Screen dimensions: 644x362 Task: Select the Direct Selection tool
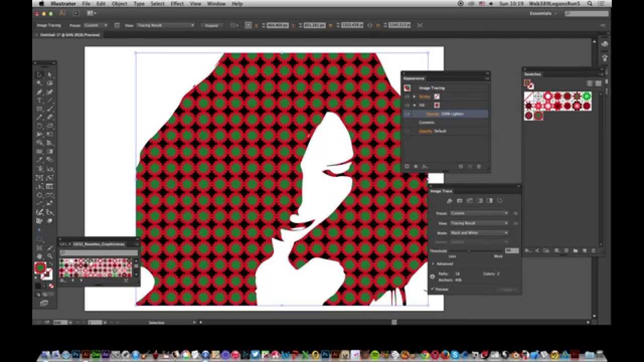[x=50, y=74]
